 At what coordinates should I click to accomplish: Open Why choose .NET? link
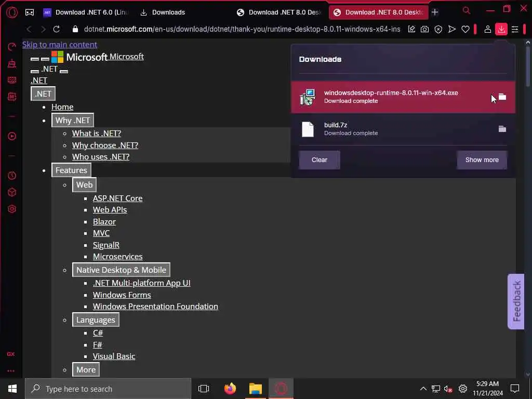[105, 145]
